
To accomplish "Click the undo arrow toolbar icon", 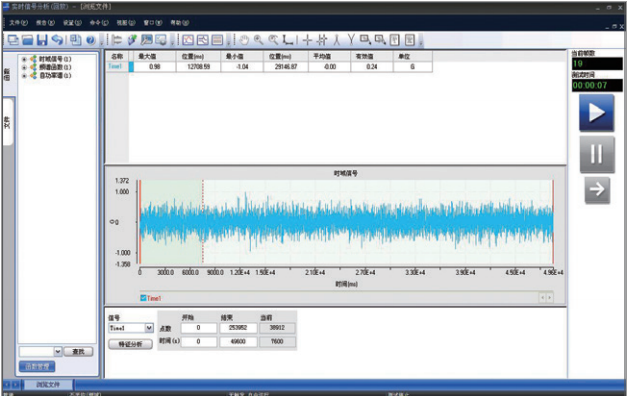I will 58,40.
